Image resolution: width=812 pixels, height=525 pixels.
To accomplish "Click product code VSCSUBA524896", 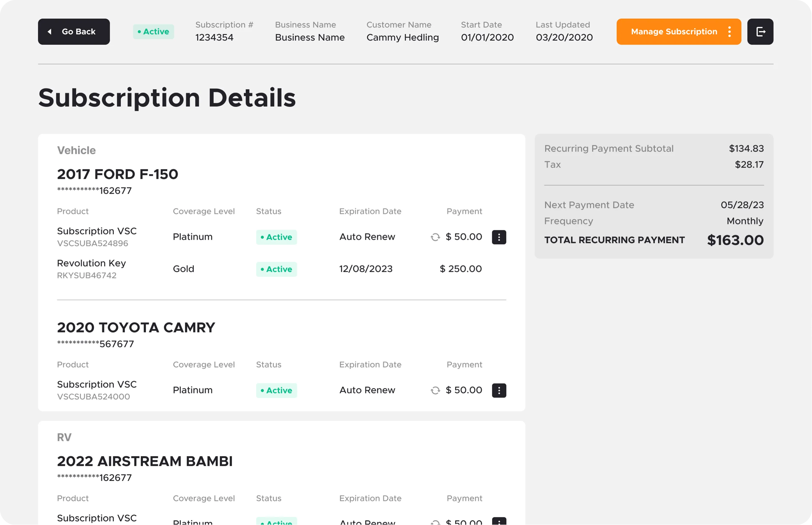I will point(92,243).
